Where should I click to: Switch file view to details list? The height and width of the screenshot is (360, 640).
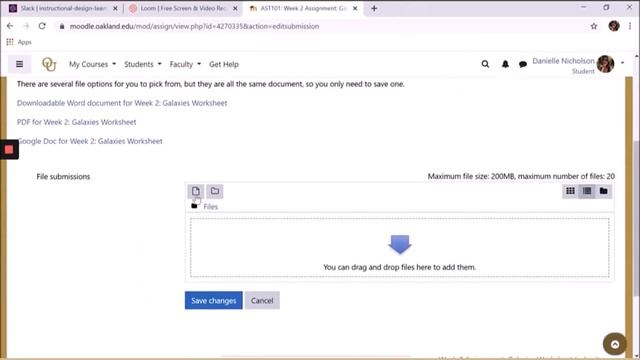point(587,191)
